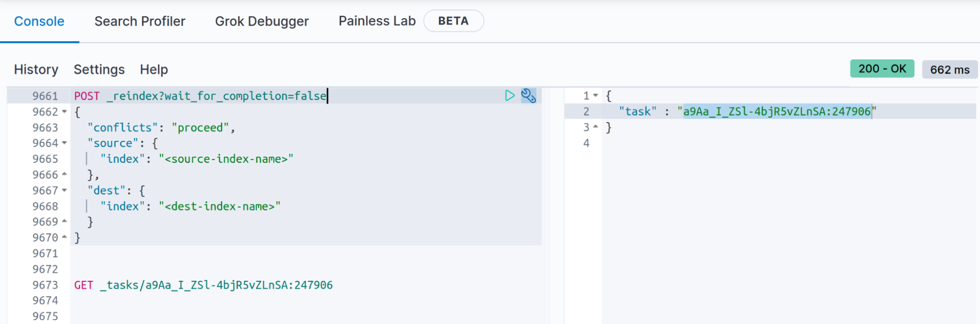Viewport: 980px width, 324px height.
Task: Fold the "dest" block at line 9667
Action: [x=64, y=190]
